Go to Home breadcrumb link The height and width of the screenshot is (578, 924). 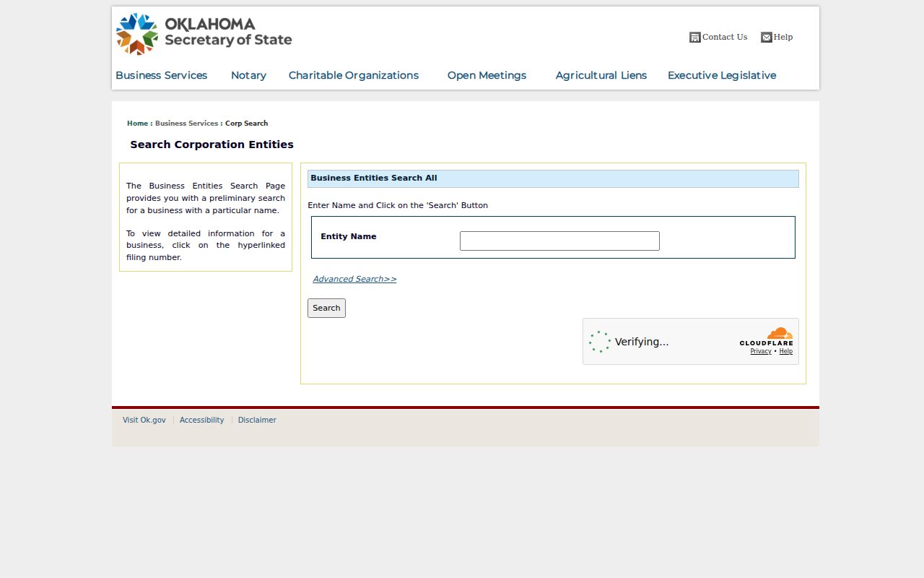(x=137, y=124)
